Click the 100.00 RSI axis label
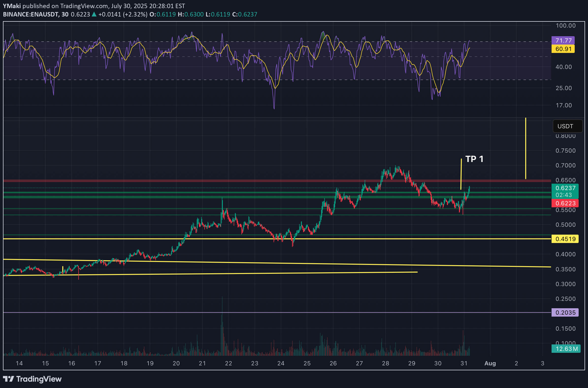Screen dimensions: 588x388 (566, 26)
